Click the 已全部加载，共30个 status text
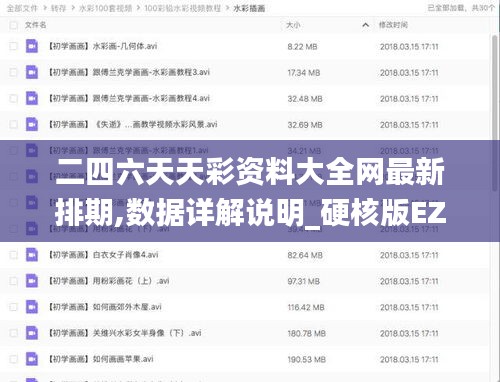The image size is (500, 382). pos(461,8)
